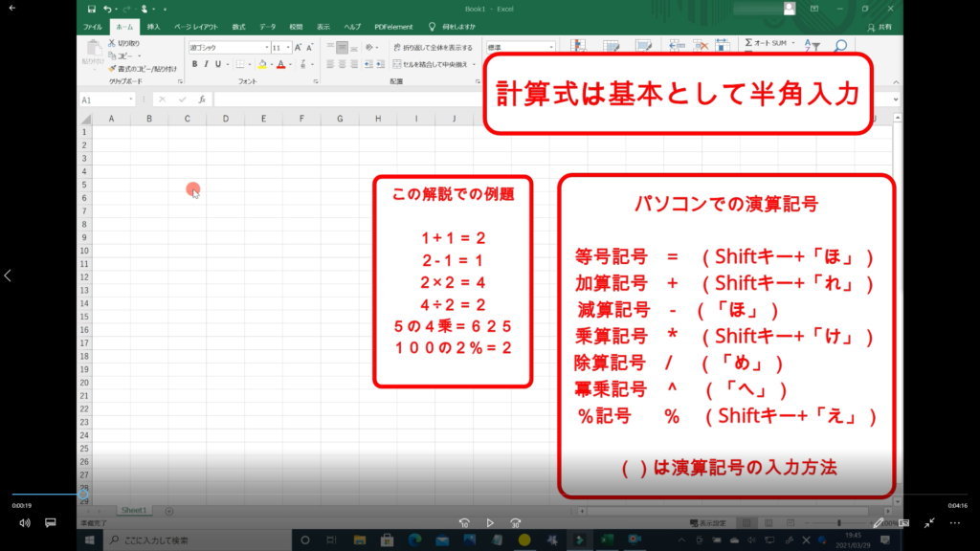The height and width of the screenshot is (551, 980).
Task: Click the AutoSum (オート SUM) sigma icon
Action: point(749,43)
